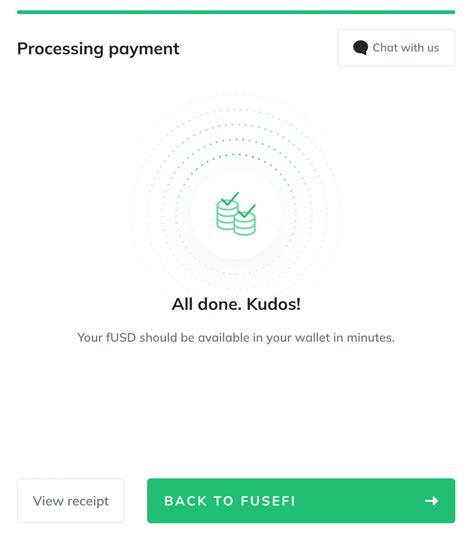Viewport: 474px width, 542px height.
Task: Click the All done. Kudos! message
Action: click(x=236, y=304)
